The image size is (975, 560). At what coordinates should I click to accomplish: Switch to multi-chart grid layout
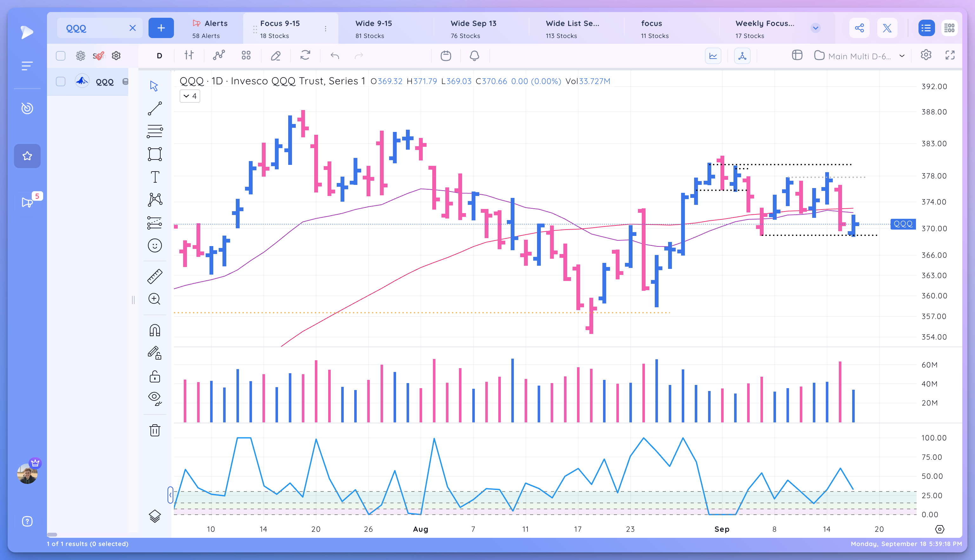(x=949, y=28)
